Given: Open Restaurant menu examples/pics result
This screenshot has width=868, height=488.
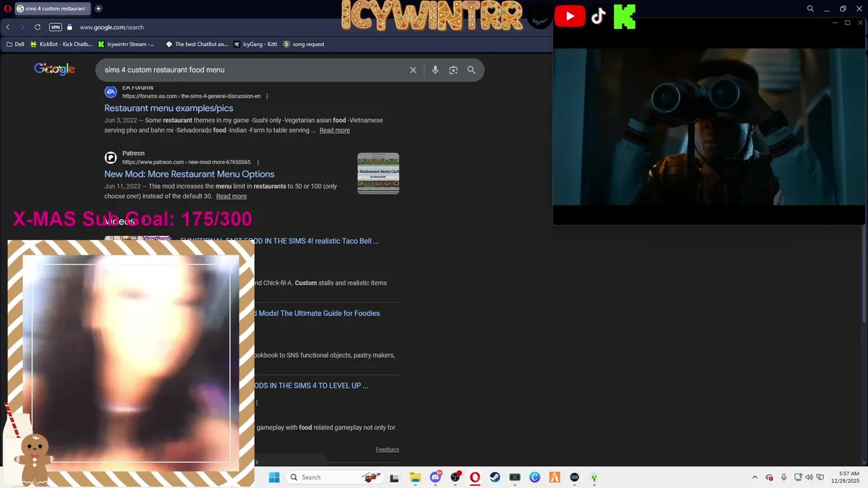Looking at the screenshot, I should pos(169,108).
